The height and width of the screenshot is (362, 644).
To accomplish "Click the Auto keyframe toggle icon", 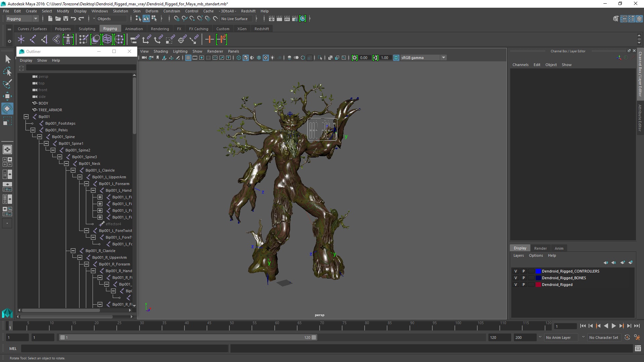I will click(x=627, y=338).
